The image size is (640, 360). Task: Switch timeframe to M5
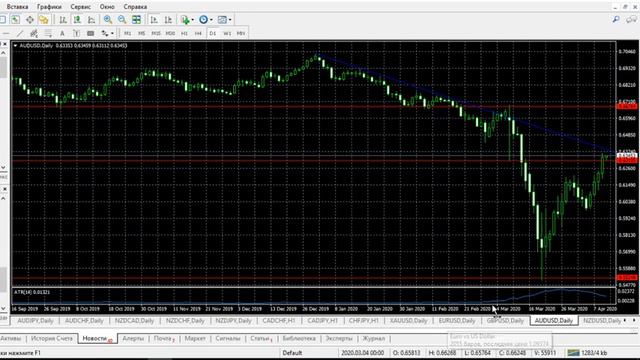point(142,33)
